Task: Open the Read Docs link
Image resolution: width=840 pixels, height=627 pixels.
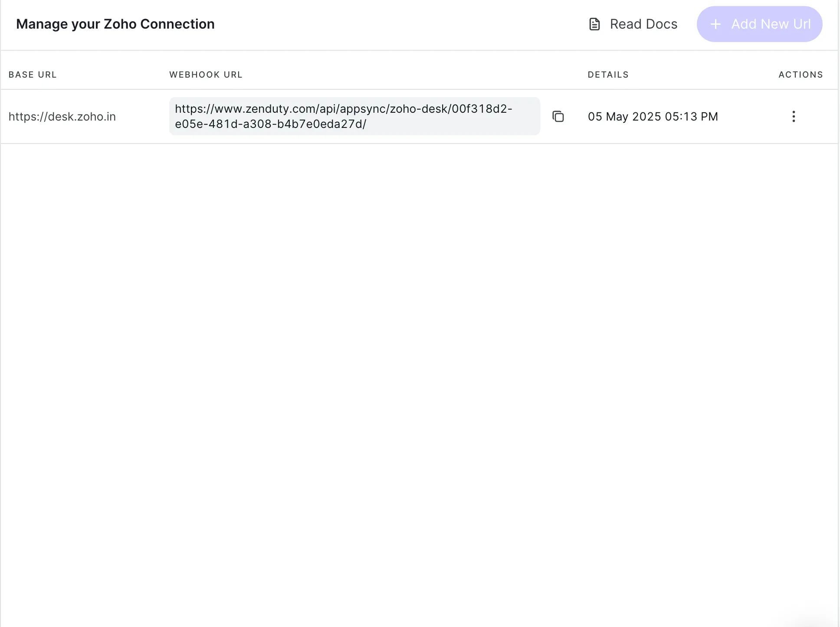Action: (x=643, y=24)
